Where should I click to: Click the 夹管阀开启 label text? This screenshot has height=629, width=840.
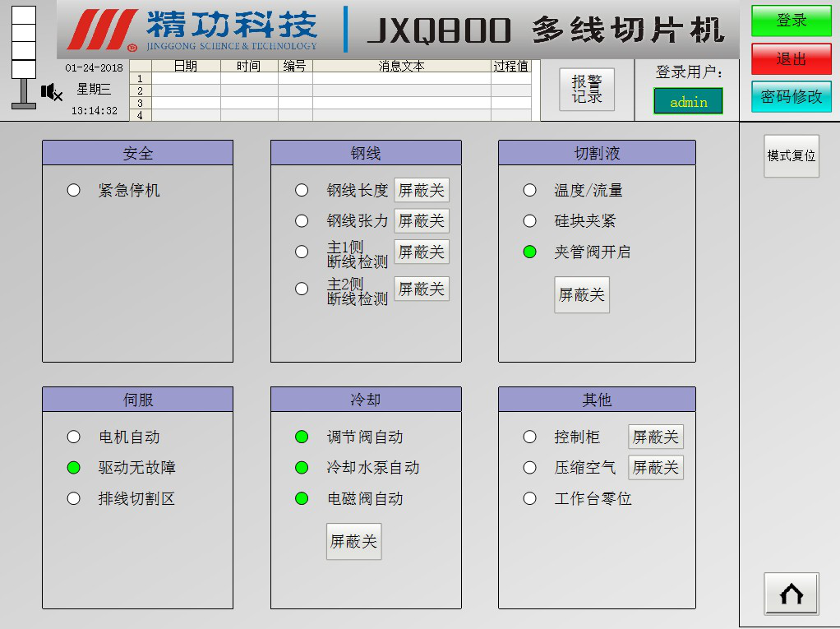[593, 252]
